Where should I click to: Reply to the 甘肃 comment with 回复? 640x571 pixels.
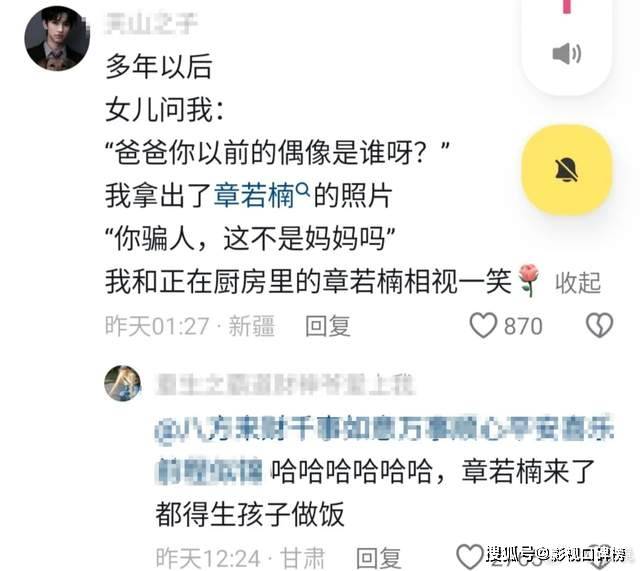378,558
